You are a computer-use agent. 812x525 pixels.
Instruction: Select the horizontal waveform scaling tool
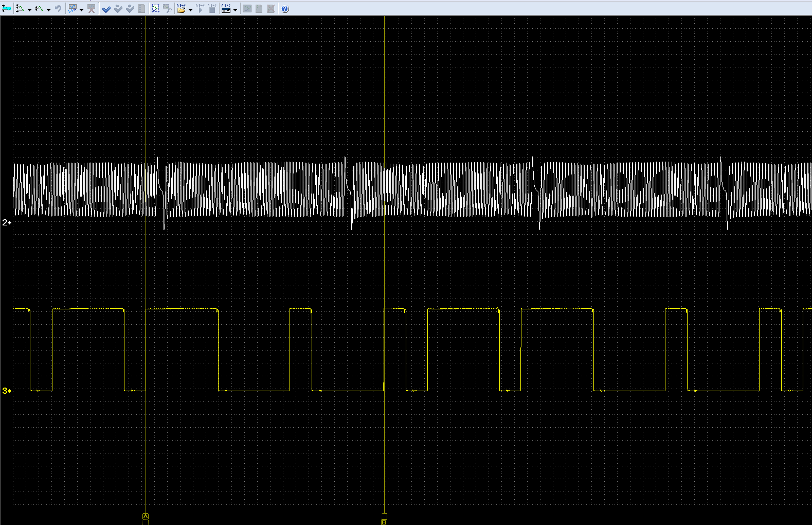tap(39, 9)
